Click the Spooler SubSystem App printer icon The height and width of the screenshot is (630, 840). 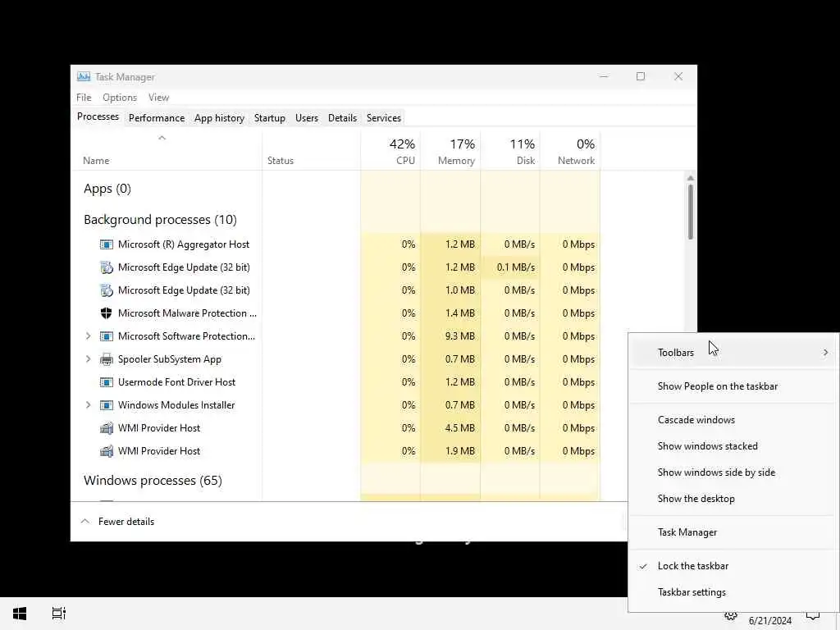tap(107, 359)
